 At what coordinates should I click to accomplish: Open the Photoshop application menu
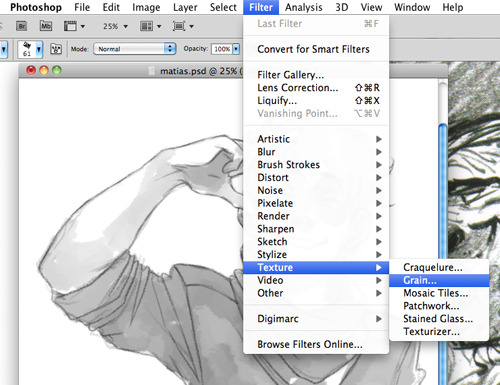click(36, 7)
